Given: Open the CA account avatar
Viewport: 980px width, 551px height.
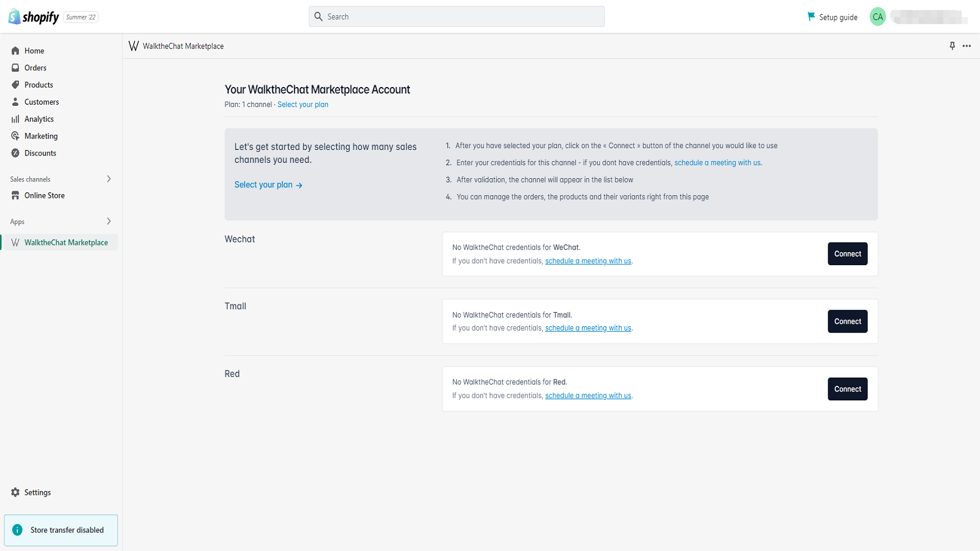Looking at the screenshot, I should click(x=878, y=17).
